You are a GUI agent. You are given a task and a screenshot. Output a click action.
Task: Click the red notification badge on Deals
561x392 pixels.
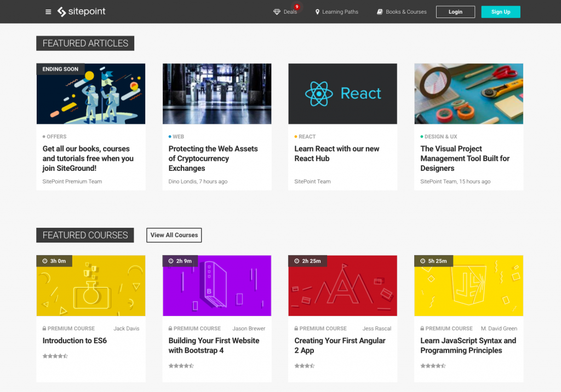coord(296,7)
